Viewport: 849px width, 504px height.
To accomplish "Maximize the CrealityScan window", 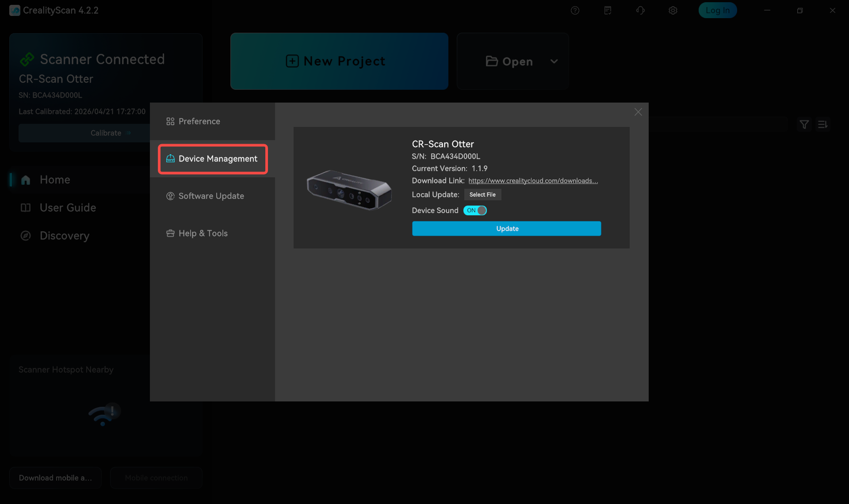I will [800, 10].
